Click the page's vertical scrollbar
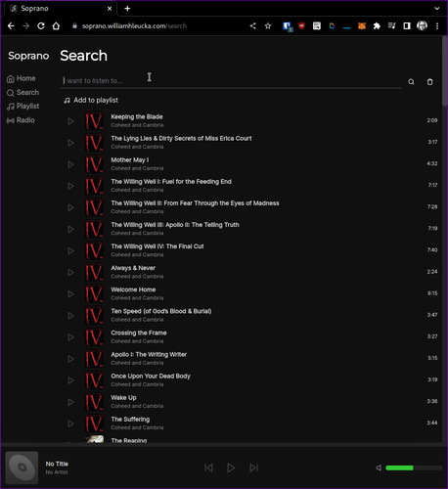Screen dimensions: 448x489 pos(445,71)
